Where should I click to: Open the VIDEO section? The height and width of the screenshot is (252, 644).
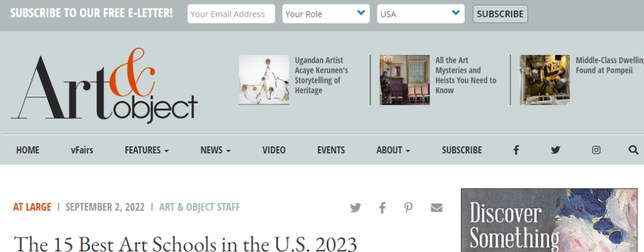coord(274,150)
